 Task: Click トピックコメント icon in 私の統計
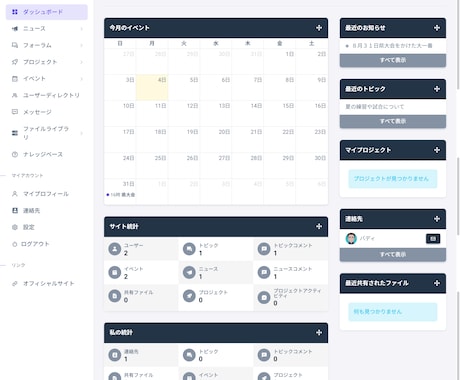264,355
